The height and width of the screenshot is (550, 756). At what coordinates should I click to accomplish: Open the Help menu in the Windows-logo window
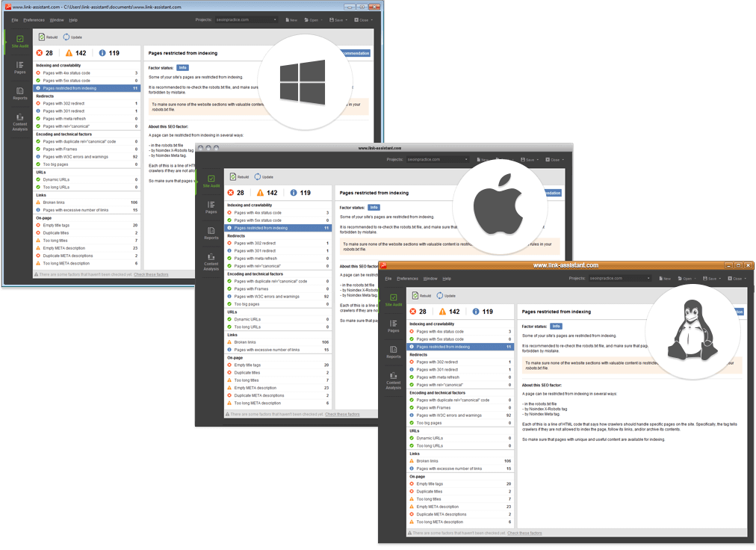pyautogui.click(x=72, y=20)
